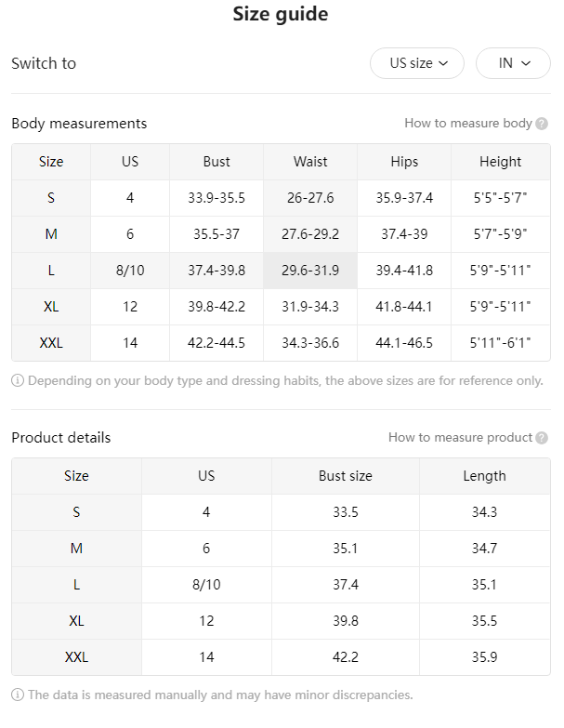Open the How to measure body link
Image resolution: width=564 pixels, height=728 pixels.
468,123
